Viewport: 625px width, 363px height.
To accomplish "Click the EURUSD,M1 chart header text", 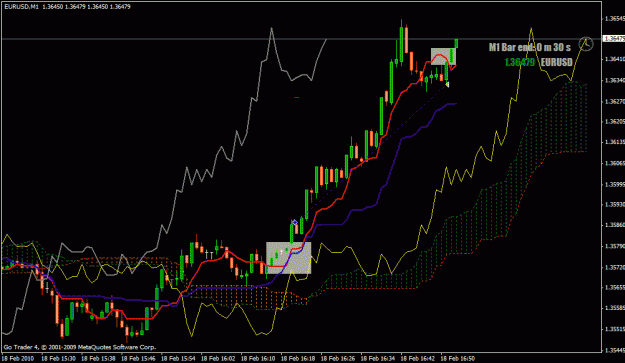I will [22, 7].
